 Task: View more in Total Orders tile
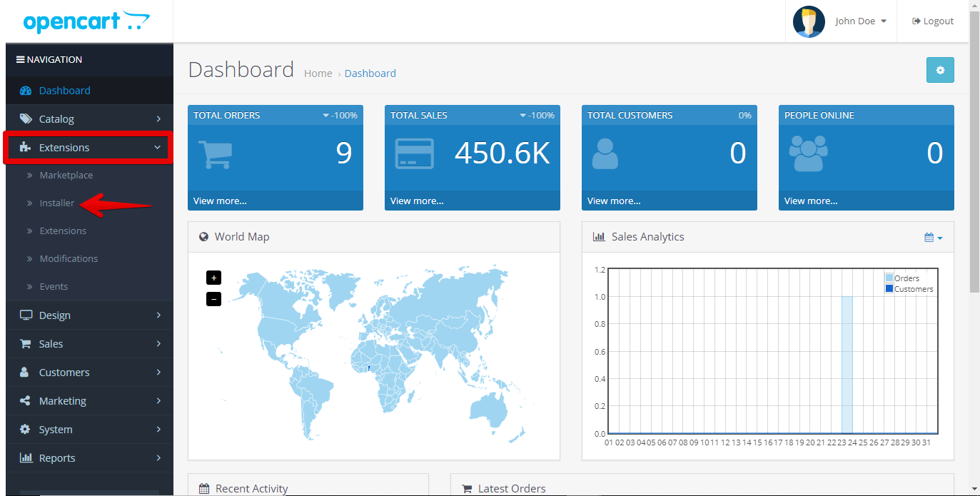point(220,201)
